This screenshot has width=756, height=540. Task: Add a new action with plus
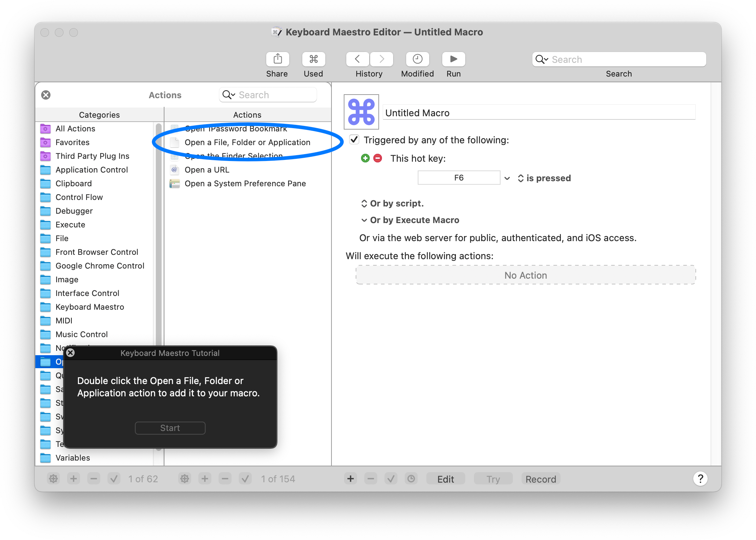(351, 479)
